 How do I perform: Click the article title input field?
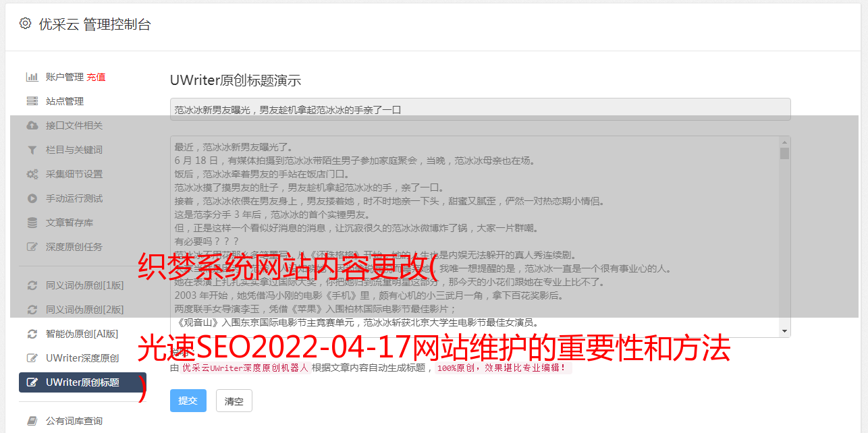tap(480, 109)
